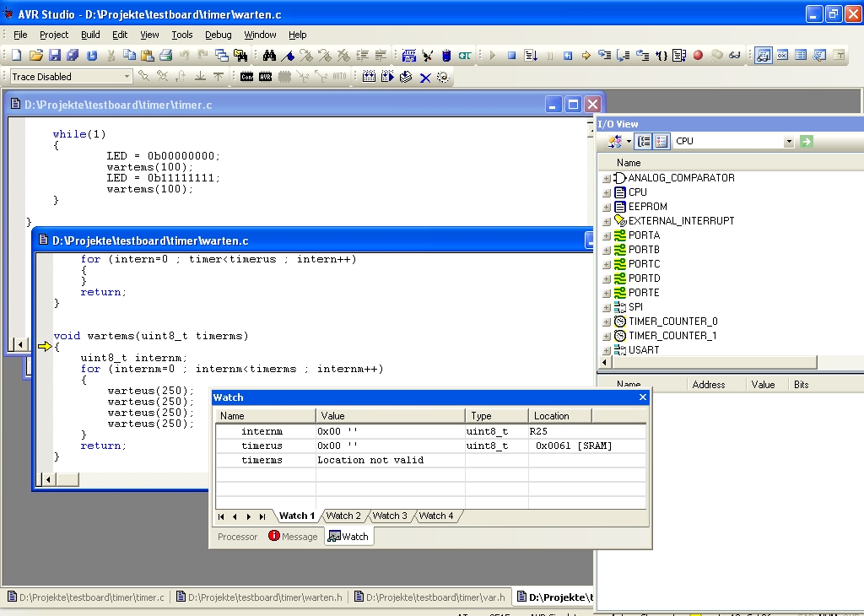This screenshot has height=616, width=864.
Task: Open the Trace Disabled dropdown
Action: click(x=127, y=77)
